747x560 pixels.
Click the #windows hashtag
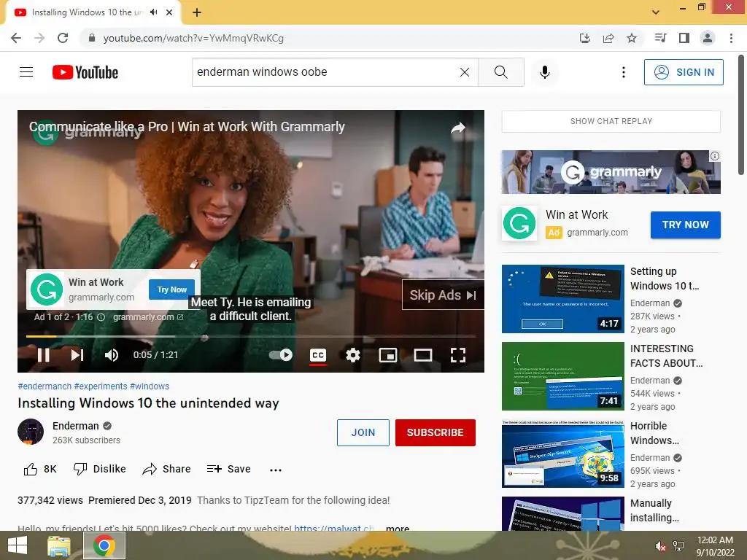pyautogui.click(x=150, y=386)
